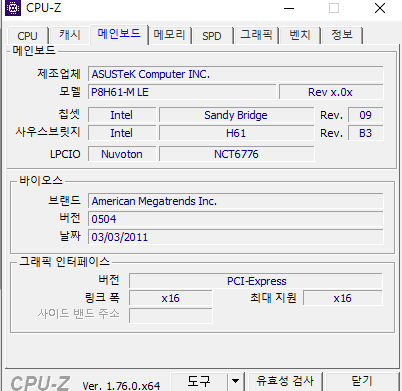402x391 pixels.
Task: Click the 유효성 검사 button
Action: (285, 381)
